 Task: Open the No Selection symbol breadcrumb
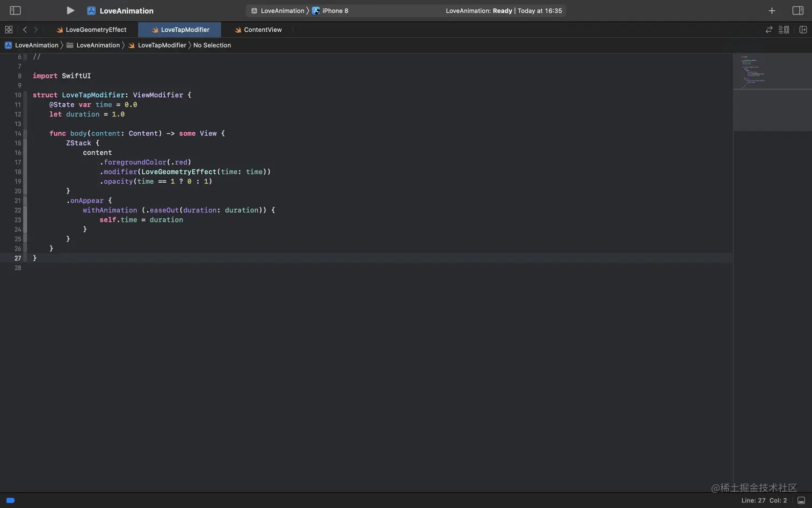coord(212,45)
